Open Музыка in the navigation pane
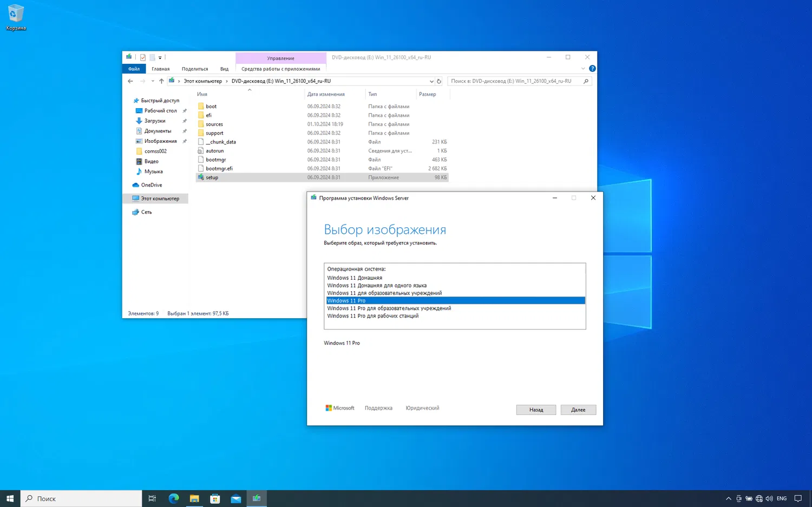 [x=153, y=172]
